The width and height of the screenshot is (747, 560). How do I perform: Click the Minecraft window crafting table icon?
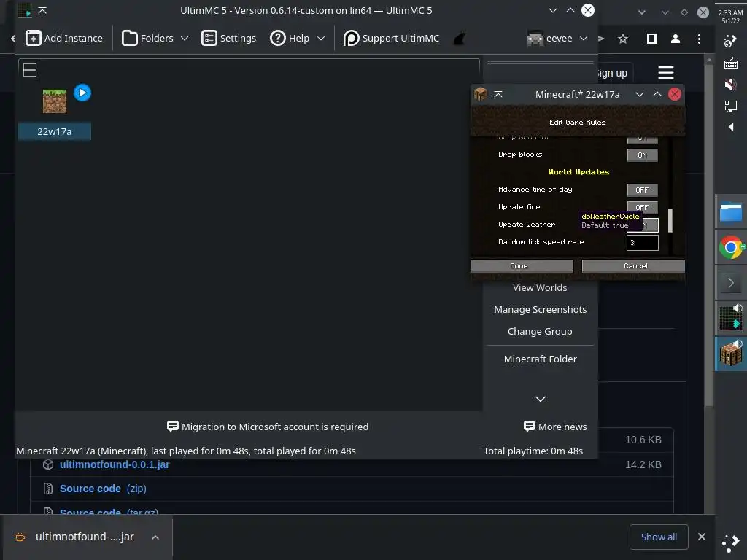coord(480,94)
